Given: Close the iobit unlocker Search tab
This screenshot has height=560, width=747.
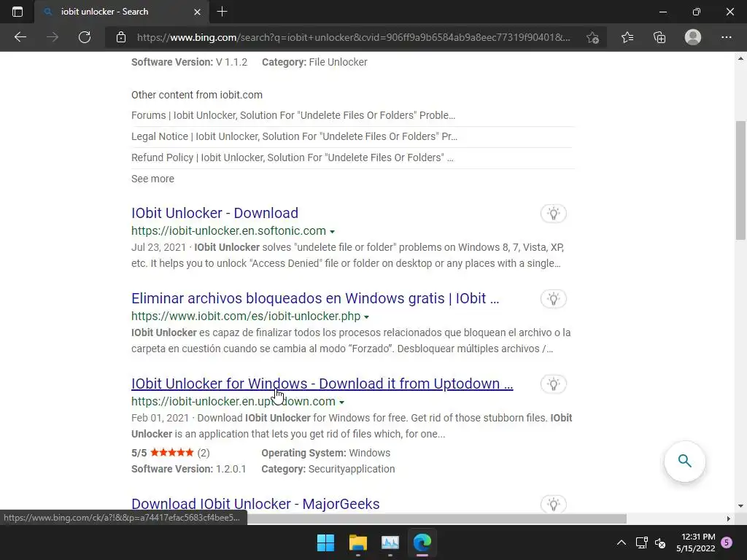Looking at the screenshot, I should 197,12.
